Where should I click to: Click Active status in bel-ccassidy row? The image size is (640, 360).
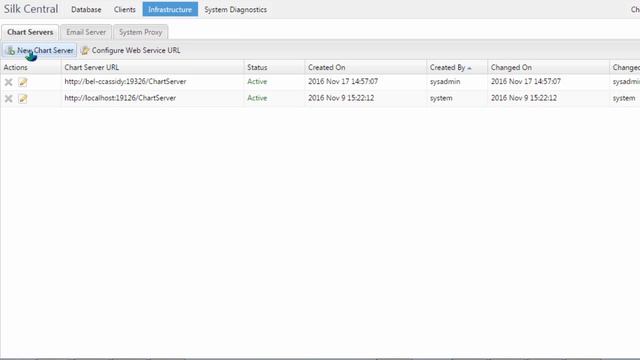[x=257, y=82]
